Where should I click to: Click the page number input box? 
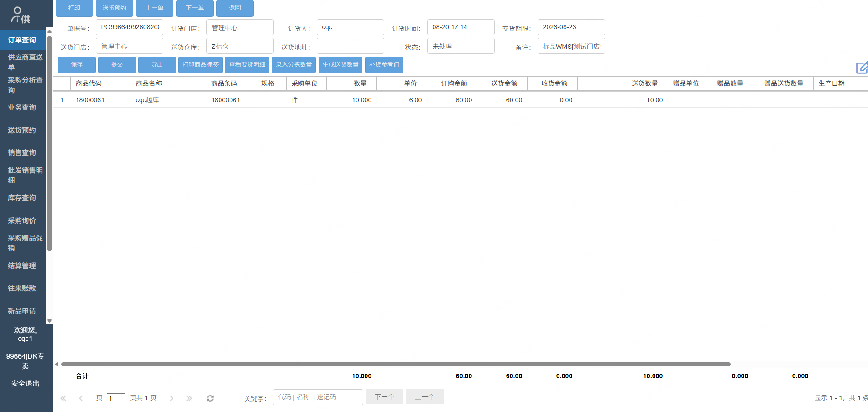coord(116,398)
